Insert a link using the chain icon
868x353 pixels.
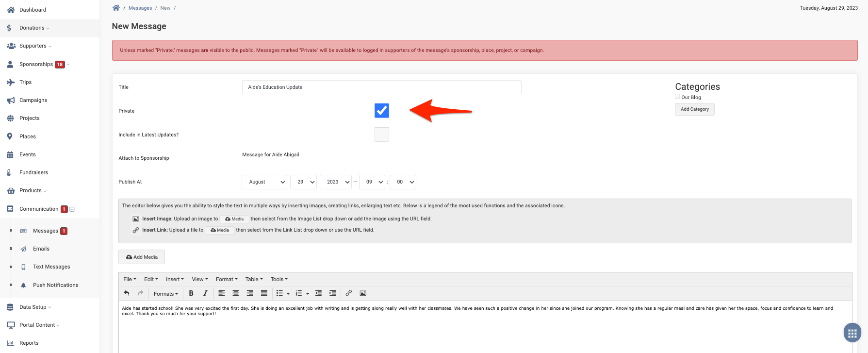[x=348, y=293]
